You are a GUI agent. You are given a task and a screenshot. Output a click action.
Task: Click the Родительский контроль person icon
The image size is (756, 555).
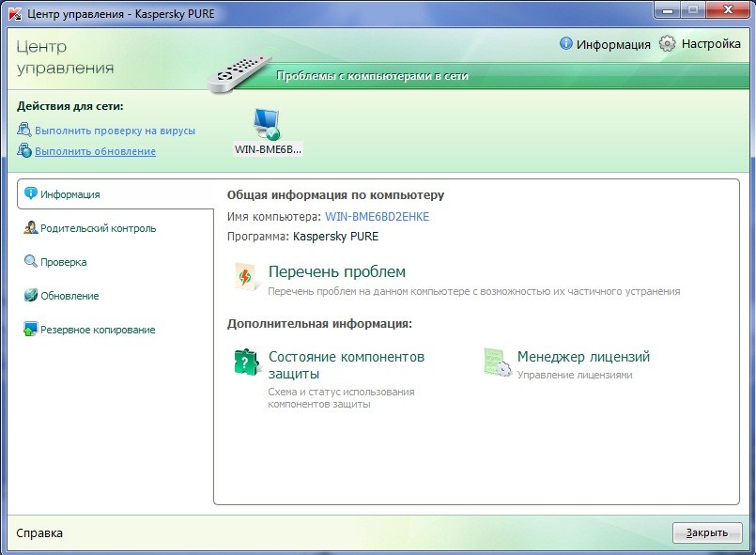click(x=30, y=227)
